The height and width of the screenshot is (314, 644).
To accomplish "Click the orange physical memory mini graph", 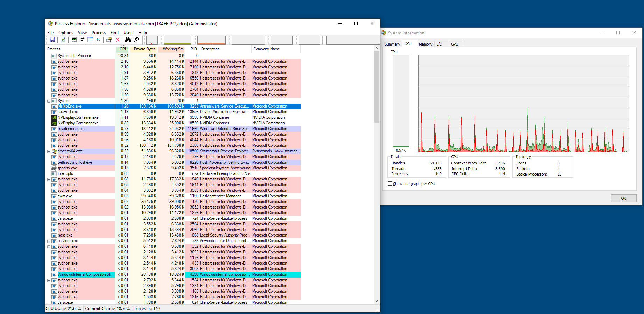I will [211, 40].
